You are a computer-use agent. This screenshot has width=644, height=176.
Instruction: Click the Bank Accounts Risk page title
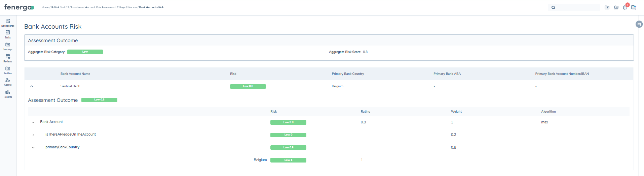point(53,27)
